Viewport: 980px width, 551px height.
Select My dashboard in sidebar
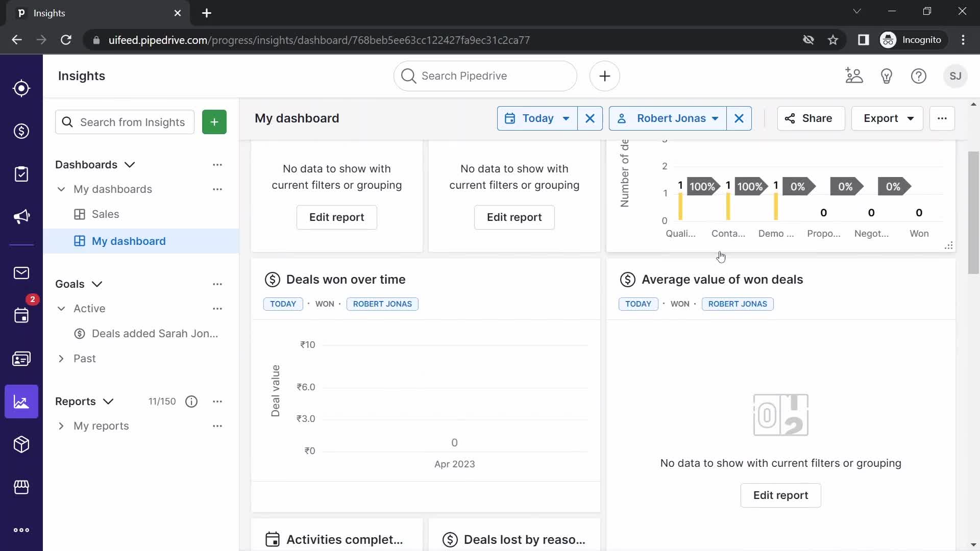(x=141, y=241)
